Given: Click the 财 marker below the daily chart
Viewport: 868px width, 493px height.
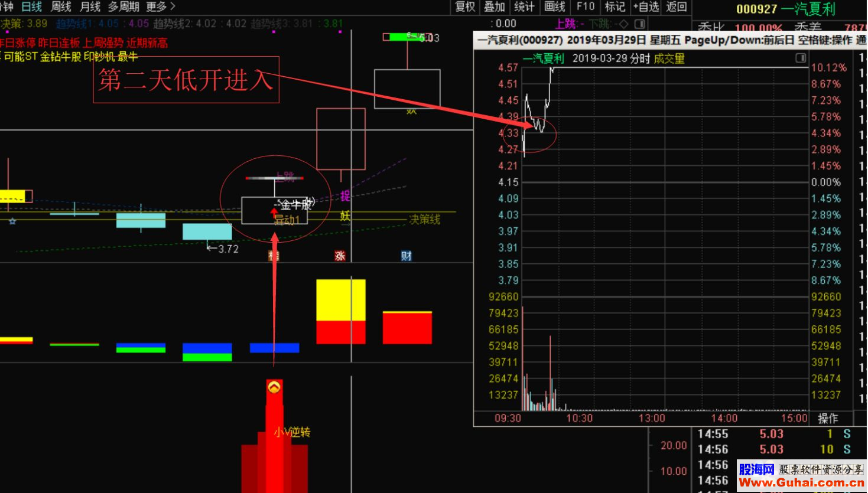Looking at the screenshot, I should (x=406, y=256).
